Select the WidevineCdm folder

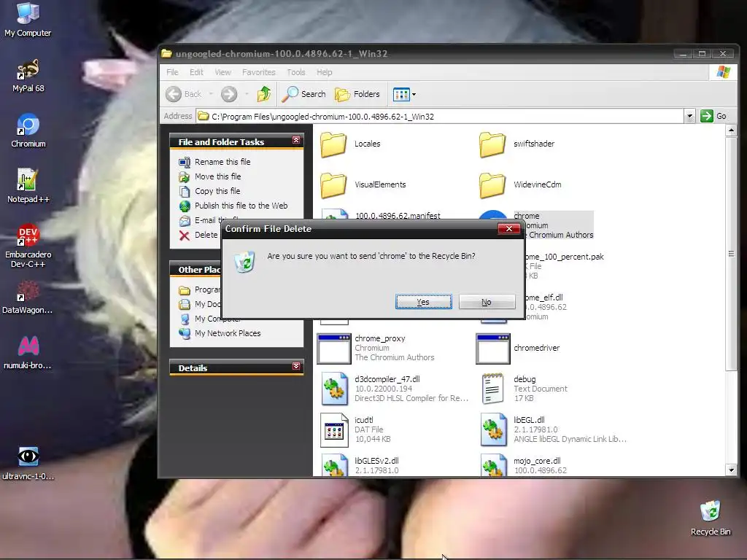click(x=519, y=184)
